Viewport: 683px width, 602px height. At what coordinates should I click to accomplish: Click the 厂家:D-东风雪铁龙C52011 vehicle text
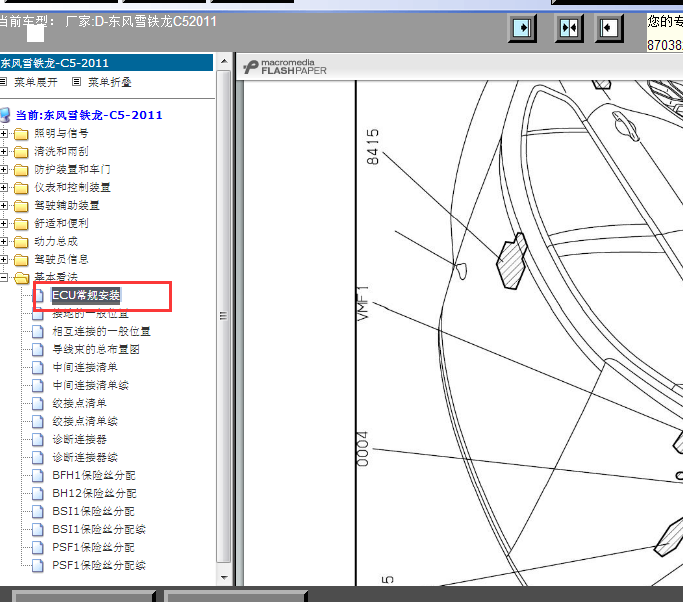click(x=141, y=21)
